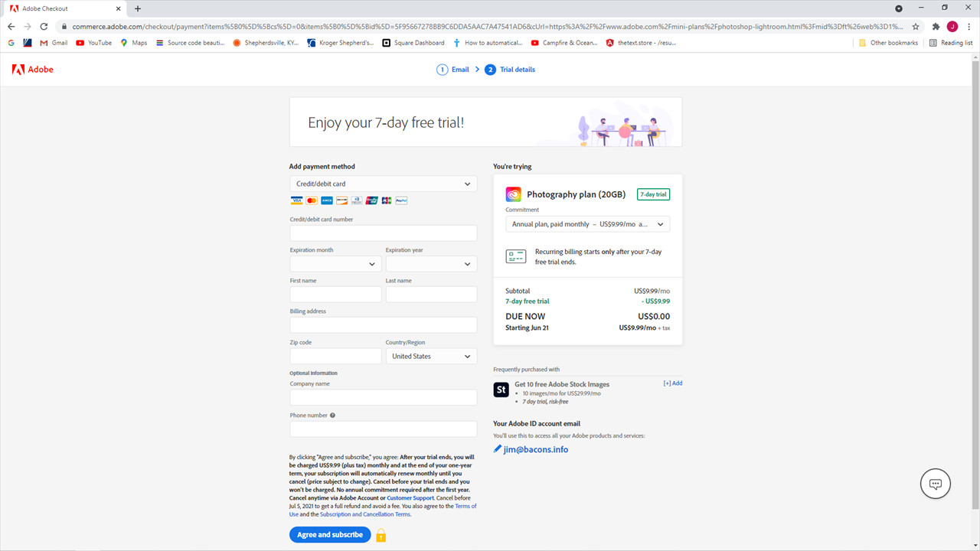Reload the page with the browser refresh button
Screen dimensions: 980x551
click(x=44, y=26)
